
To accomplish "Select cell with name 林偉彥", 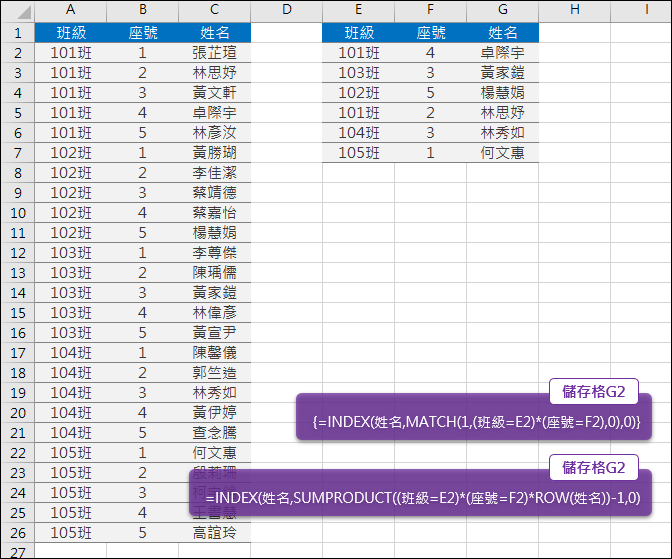I will pyautogui.click(x=215, y=313).
